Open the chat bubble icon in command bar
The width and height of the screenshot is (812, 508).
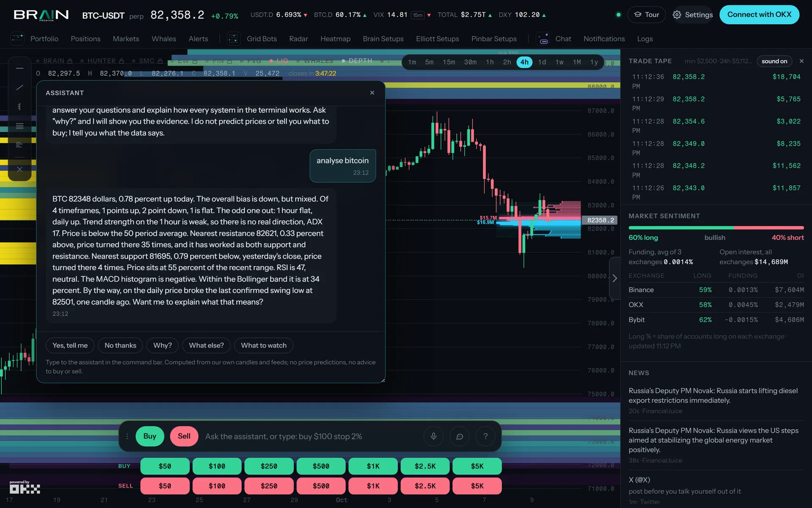pyautogui.click(x=460, y=436)
